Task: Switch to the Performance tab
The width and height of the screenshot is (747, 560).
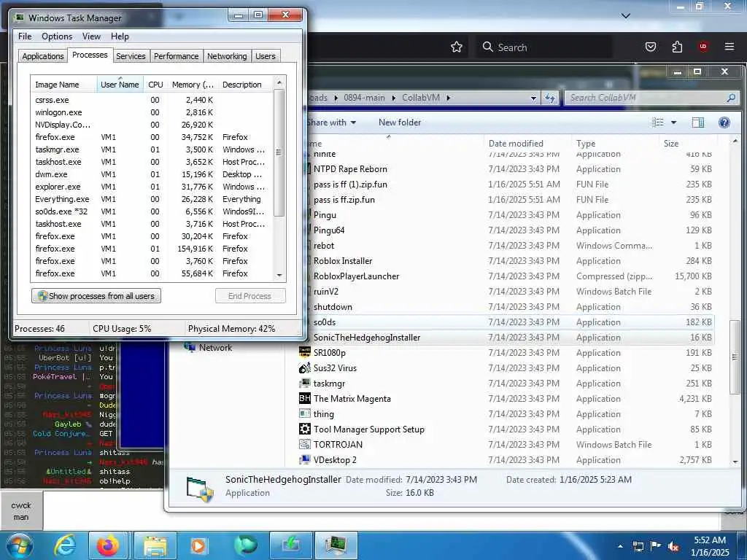Action: point(176,56)
